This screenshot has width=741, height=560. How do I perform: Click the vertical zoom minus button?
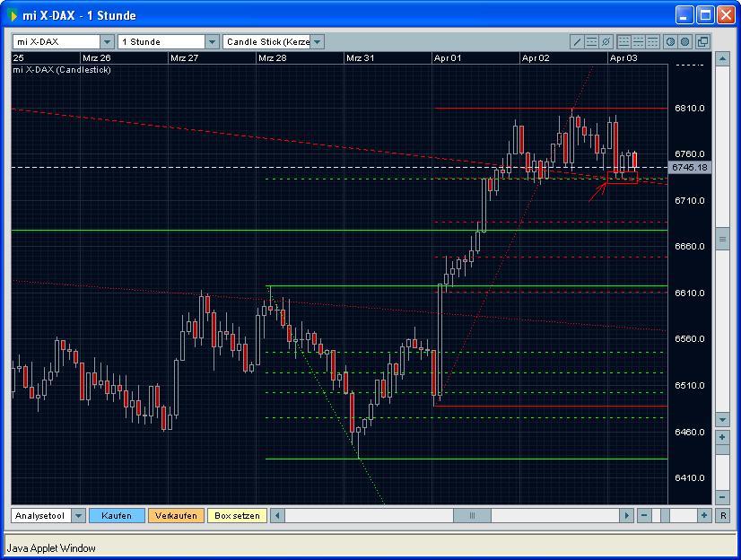pyautogui.click(x=722, y=497)
